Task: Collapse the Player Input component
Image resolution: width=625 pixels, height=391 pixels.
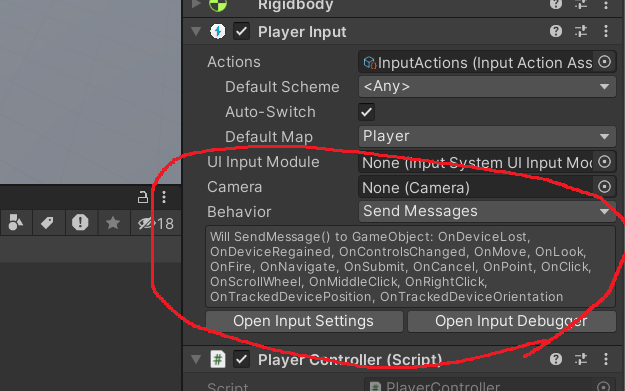Action: [x=196, y=31]
